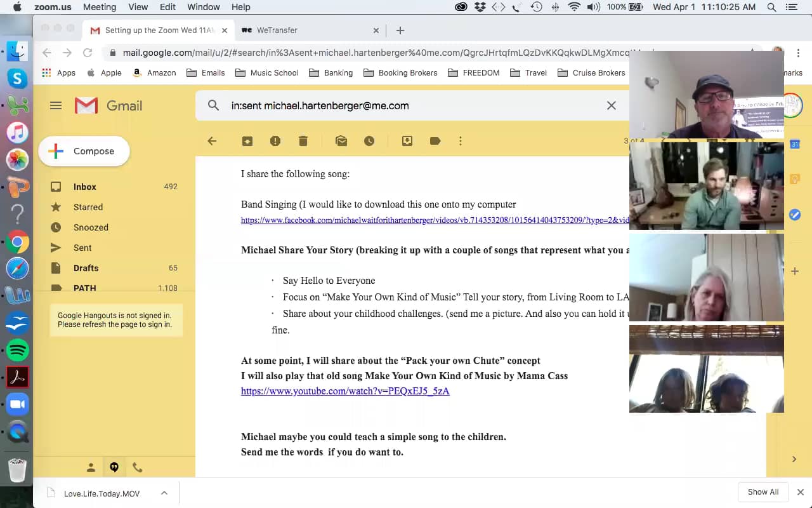The height and width of the screenshot is (508, 812).
Task: Open the Apps bookmark
Action: [58, 73]
